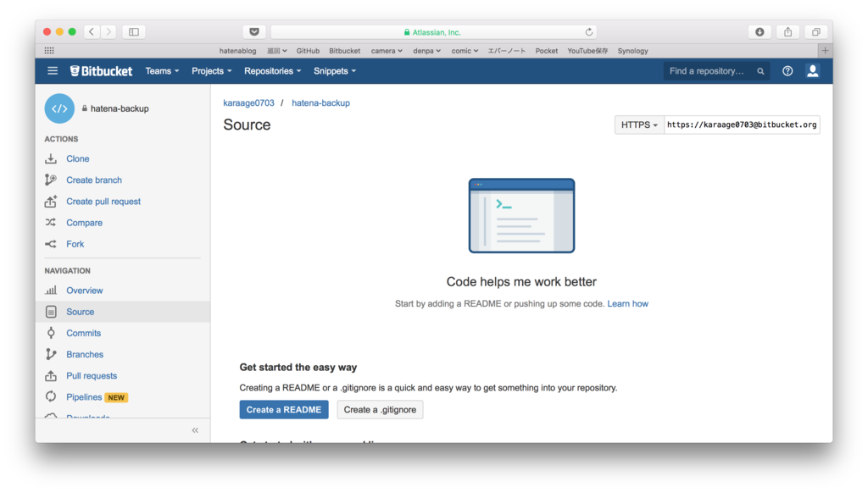The height and width of the screenshot is (493, 868).
Task: Go to Overview in navigation
Action: point(85,291)
